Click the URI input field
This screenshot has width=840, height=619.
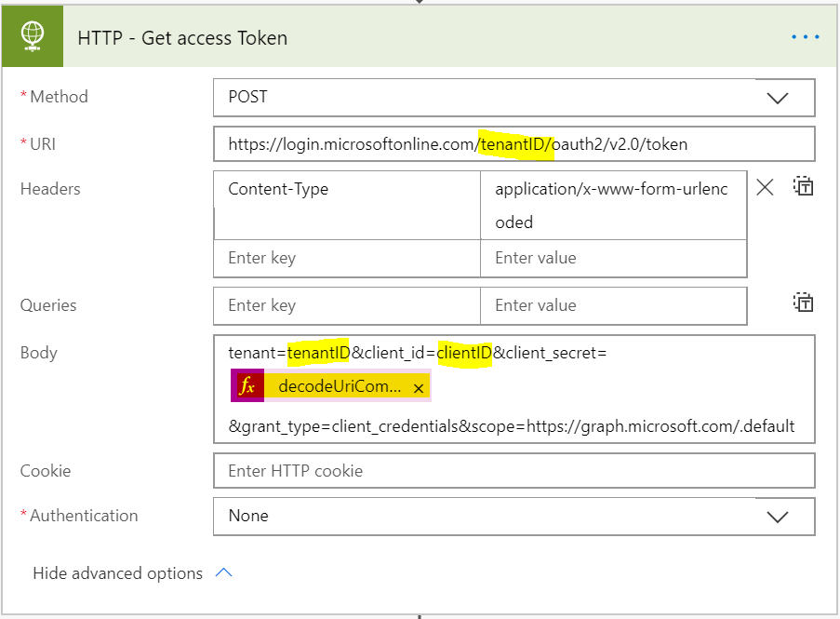pos(513,144)
